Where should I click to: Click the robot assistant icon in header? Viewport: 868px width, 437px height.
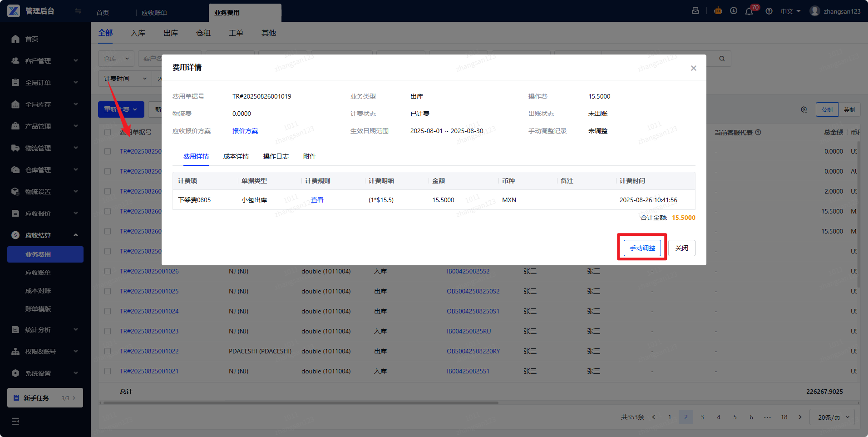tap(718, 11)
